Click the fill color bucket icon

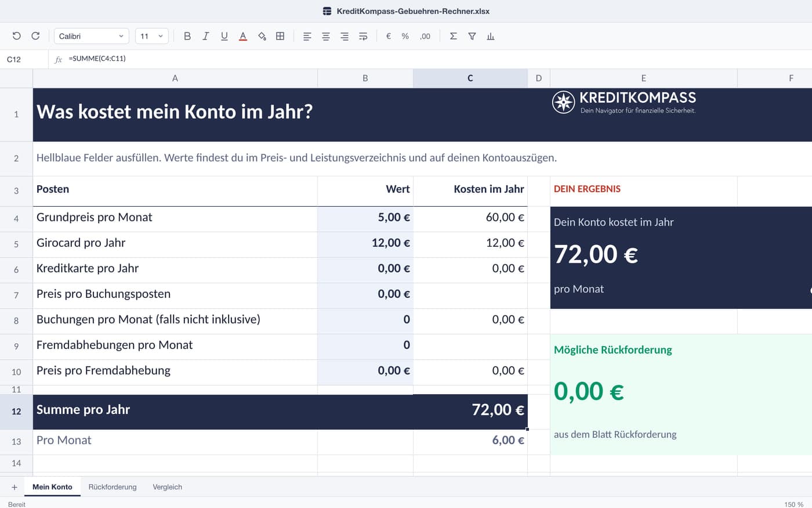click(262, 36)
